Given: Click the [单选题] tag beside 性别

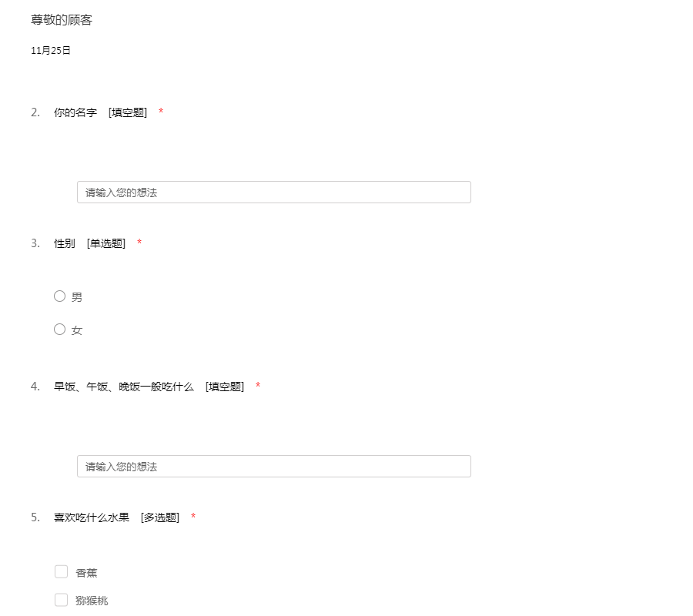Looking at the screenshot, I should 106,243.
